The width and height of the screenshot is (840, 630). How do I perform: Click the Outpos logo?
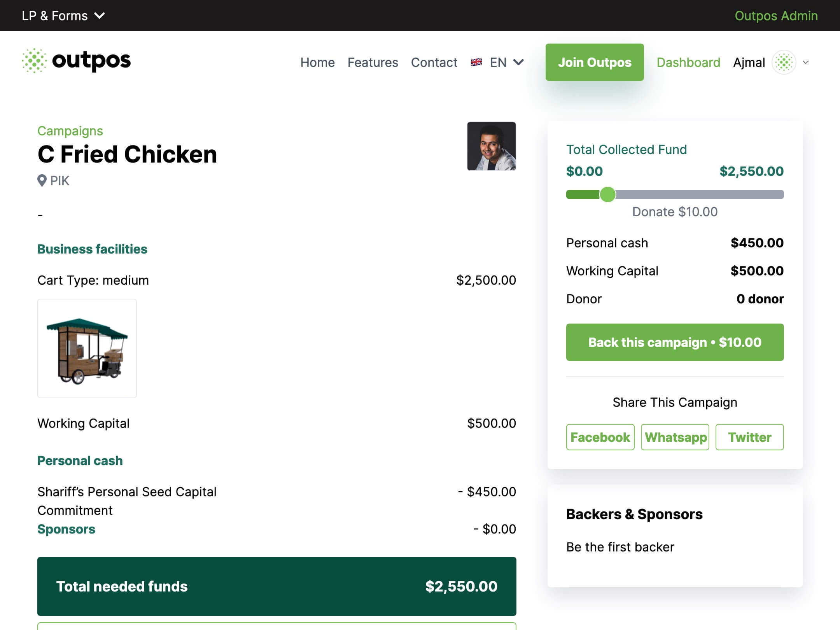pos(76,61)
